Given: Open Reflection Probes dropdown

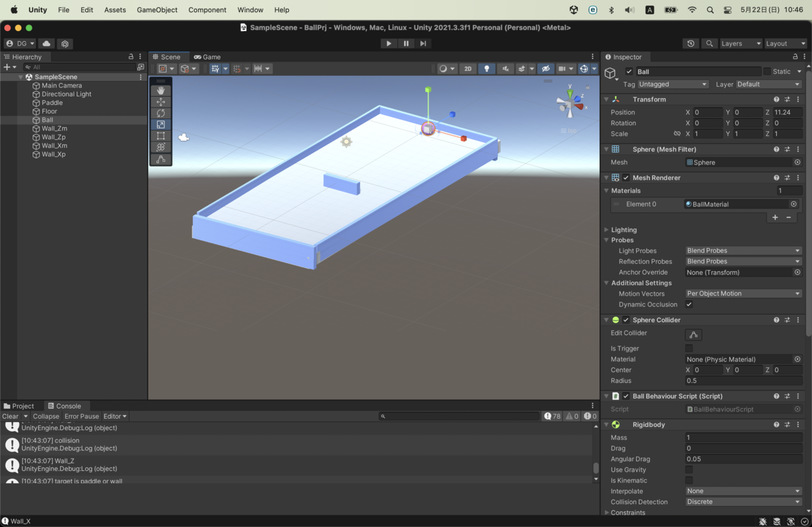Looking at the screenshot, I should click(x=744, y=261).
